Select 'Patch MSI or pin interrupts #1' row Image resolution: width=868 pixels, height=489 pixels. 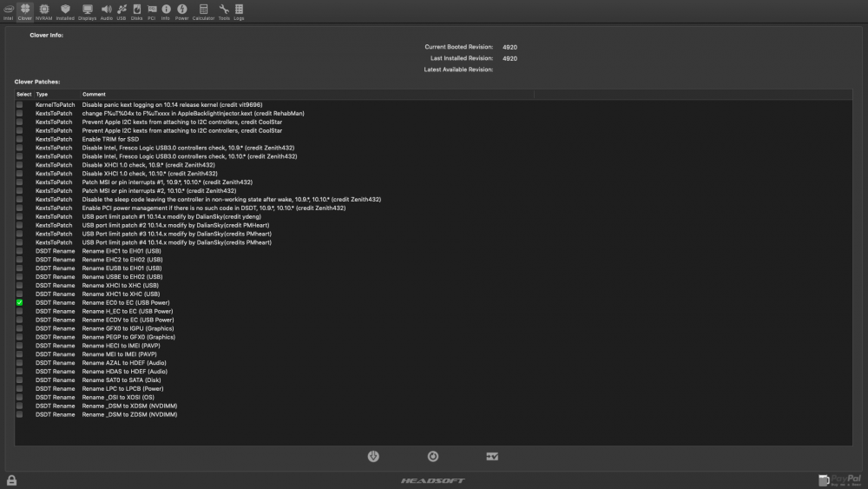coord(433,182)
